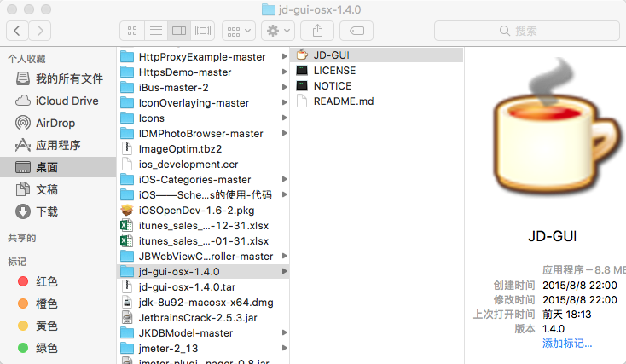Select AirDrop in the sidebar
This screenshot has height=364, width=626.
pos(59,123)
